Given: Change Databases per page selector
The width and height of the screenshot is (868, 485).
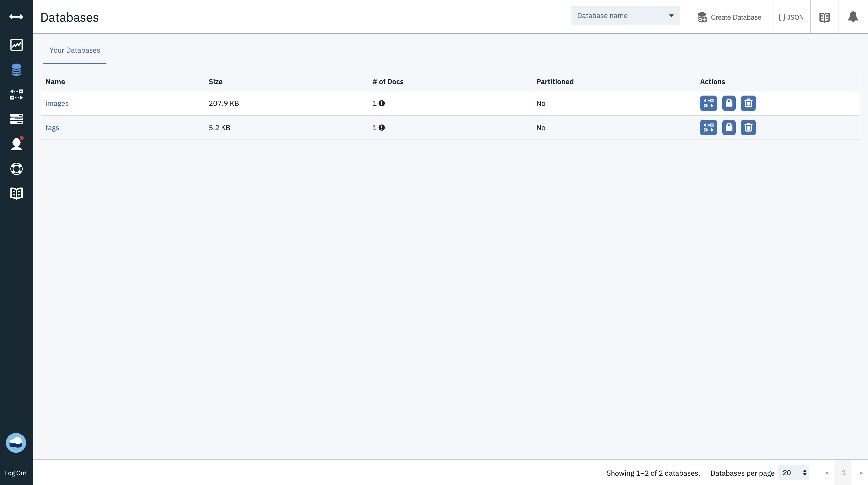Looking at the screenshot, I should click(x=793, y=473).
